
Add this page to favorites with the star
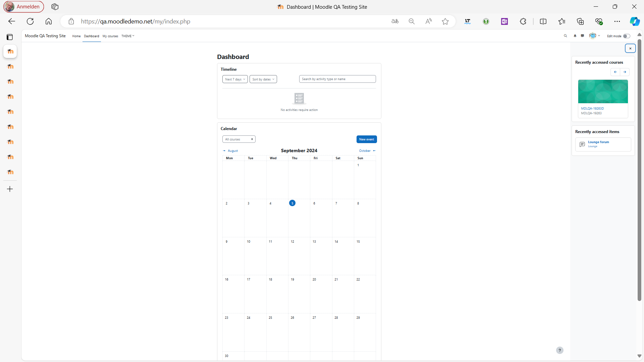(445, 21)
